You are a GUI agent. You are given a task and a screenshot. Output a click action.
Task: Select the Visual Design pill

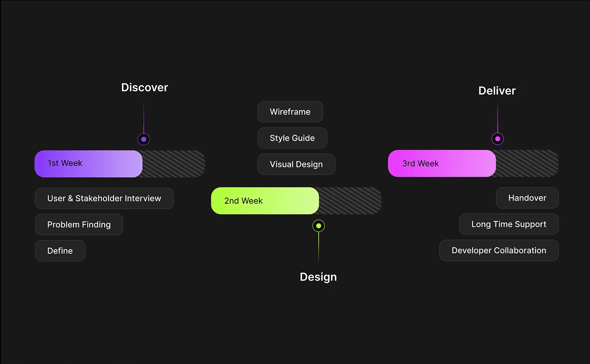(296, 164)
